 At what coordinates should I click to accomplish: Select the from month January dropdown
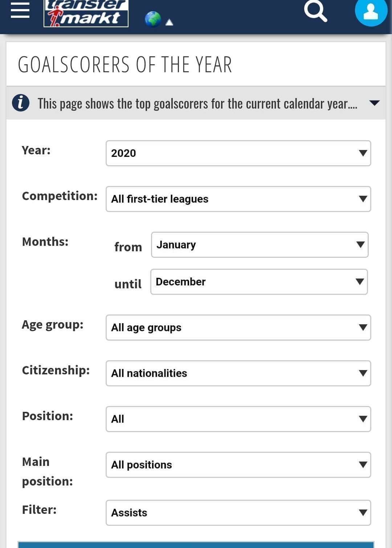point(260,245)
